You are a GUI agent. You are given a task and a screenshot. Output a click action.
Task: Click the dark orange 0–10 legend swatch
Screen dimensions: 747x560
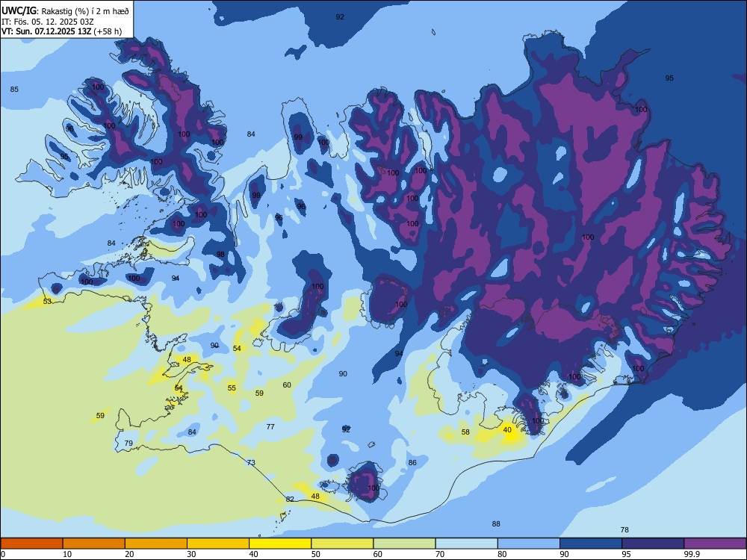tap(31, 544)
